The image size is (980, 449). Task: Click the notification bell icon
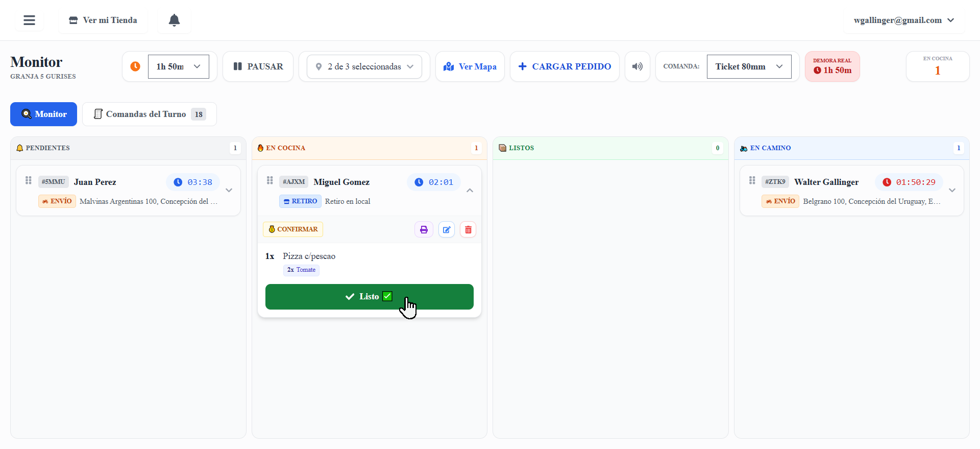(174, 20)
